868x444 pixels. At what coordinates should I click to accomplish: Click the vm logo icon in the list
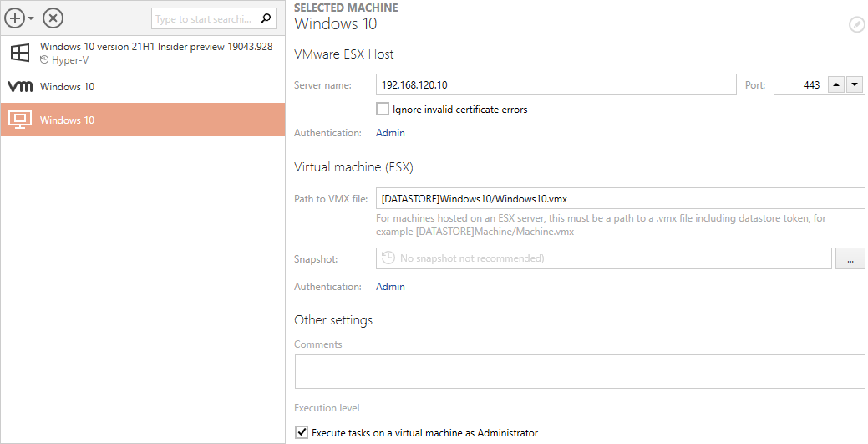[20, 86]
